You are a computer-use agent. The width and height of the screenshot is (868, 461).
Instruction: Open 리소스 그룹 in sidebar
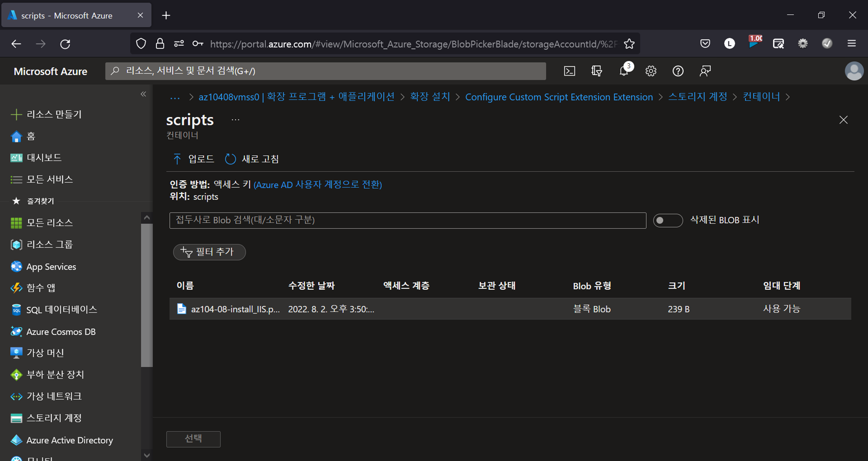tap(42, 244)
